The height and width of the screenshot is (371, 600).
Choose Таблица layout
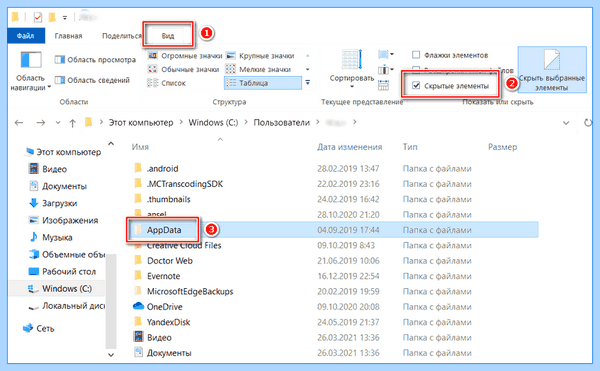[262, 83]
